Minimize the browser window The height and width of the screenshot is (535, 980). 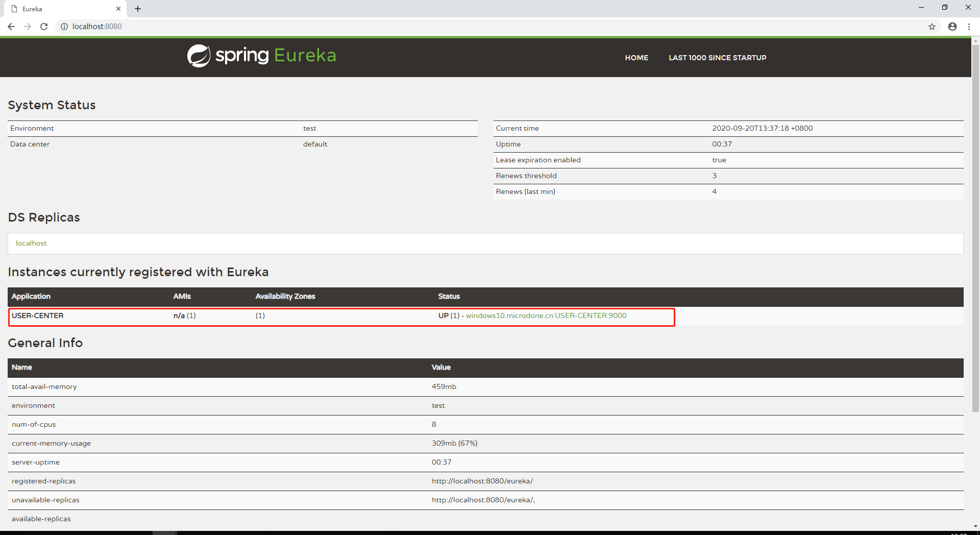[921, 8]
